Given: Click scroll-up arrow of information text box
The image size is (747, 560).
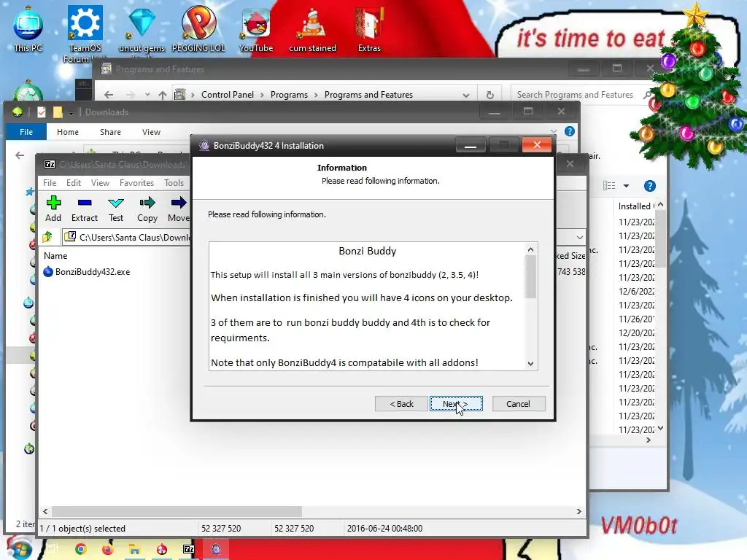Looking at the screenshot, I should tap(531, 249).
